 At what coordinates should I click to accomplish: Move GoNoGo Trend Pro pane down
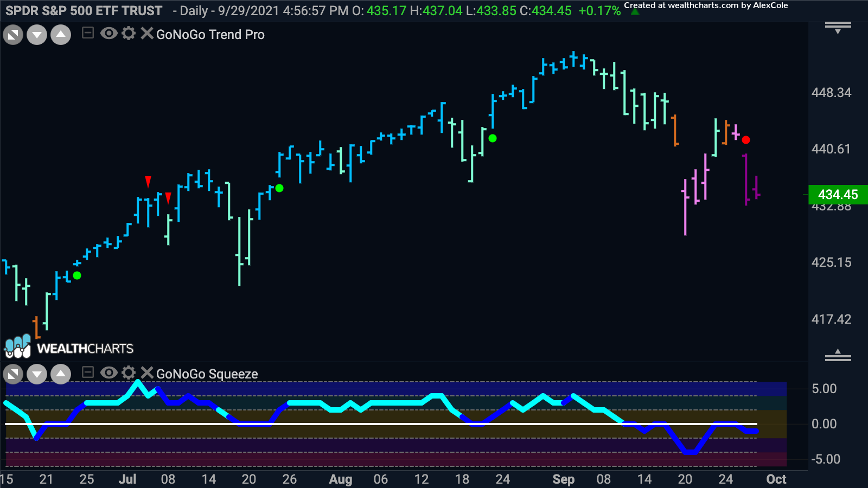[x=37, y=35]
